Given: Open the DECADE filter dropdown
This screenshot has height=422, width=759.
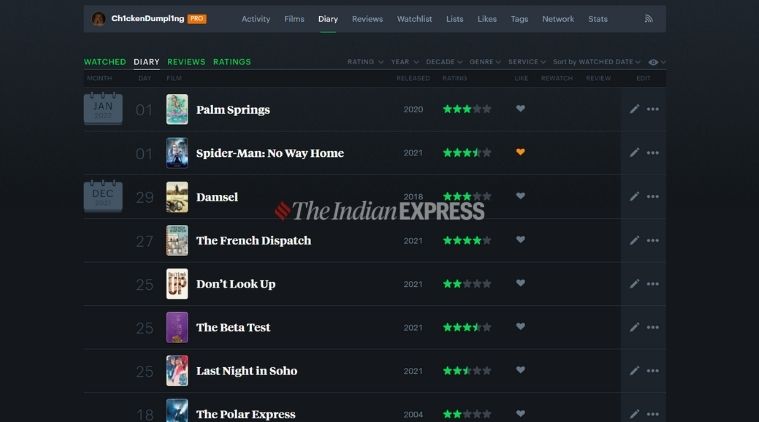Looking at the screenshot, I should coord(444,62).
